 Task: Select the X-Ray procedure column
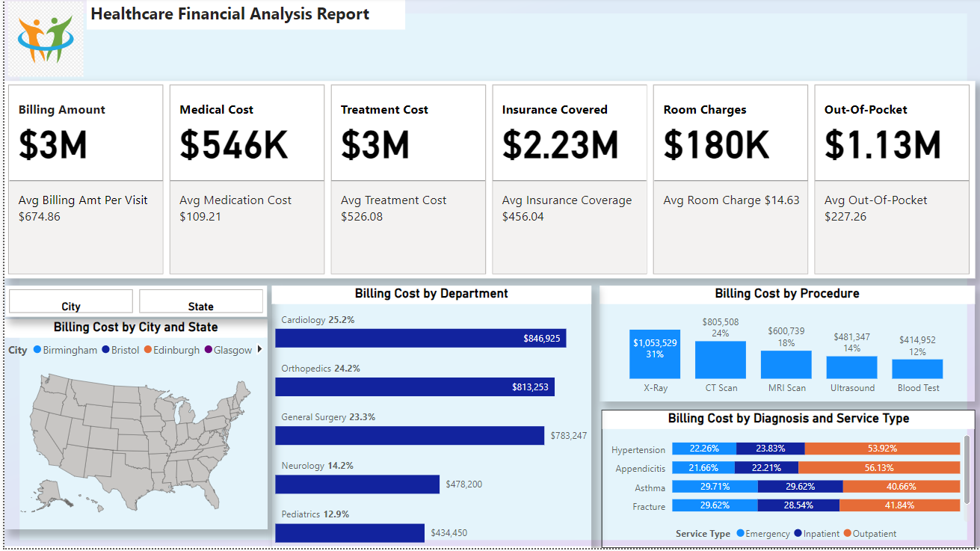point(655,354)
